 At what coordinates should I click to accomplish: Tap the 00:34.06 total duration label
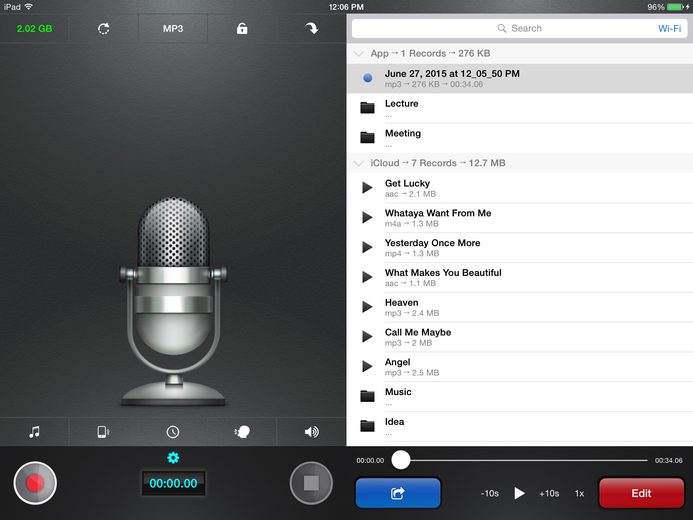coord(668,460)
